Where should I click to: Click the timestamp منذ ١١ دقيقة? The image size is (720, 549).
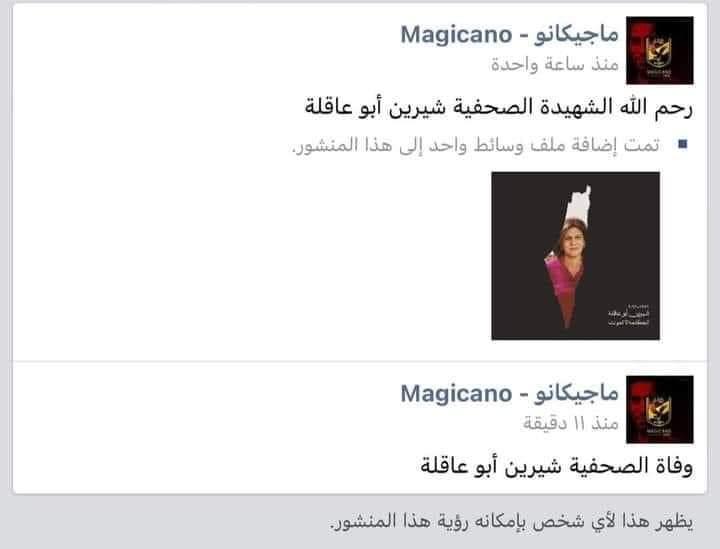click(x=571, y=423)
